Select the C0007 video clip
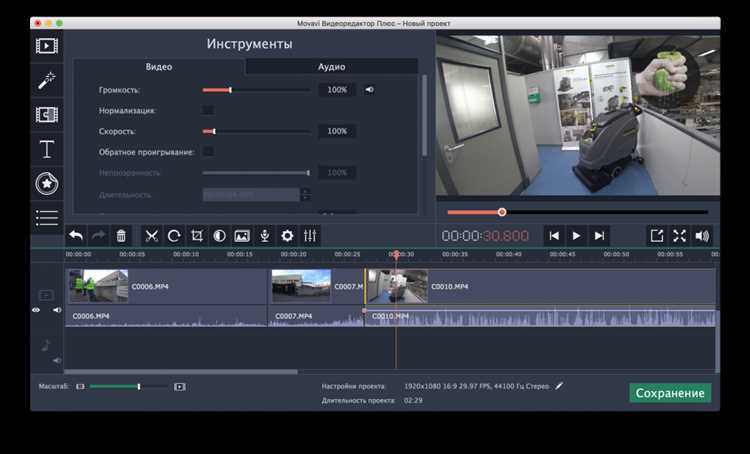Image resolution: width=750 pixels, height=454 pixels. pyautogui.click(x=317, y=287)
